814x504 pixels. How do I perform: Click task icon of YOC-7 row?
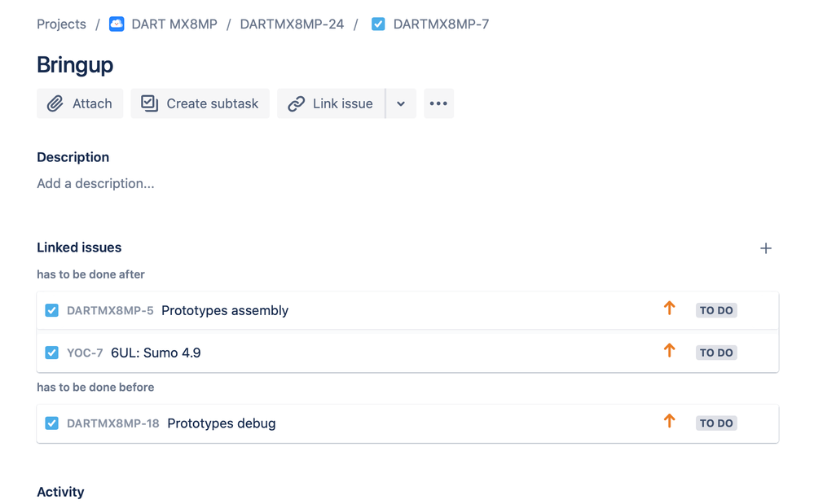click(52, 353)
